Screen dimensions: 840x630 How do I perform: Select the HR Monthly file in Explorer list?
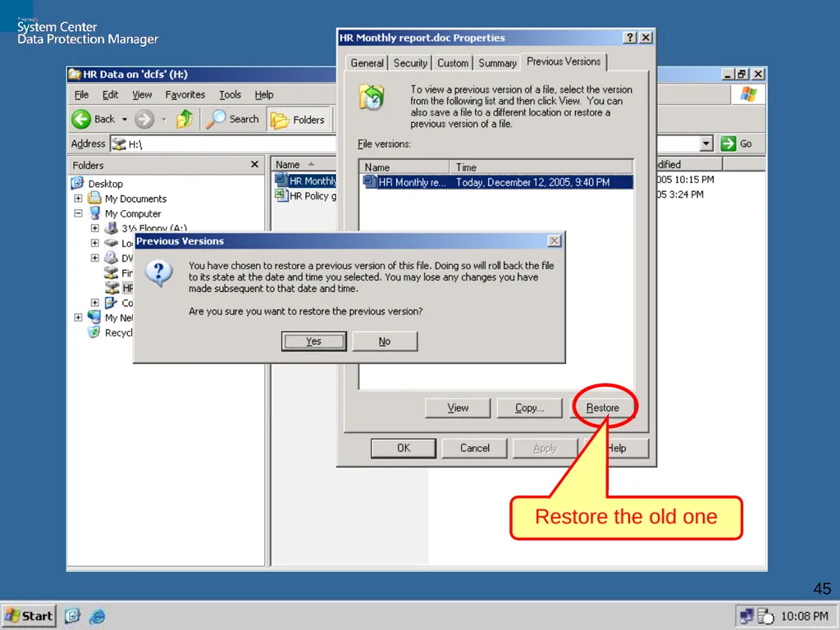click(x=307, y=180)
